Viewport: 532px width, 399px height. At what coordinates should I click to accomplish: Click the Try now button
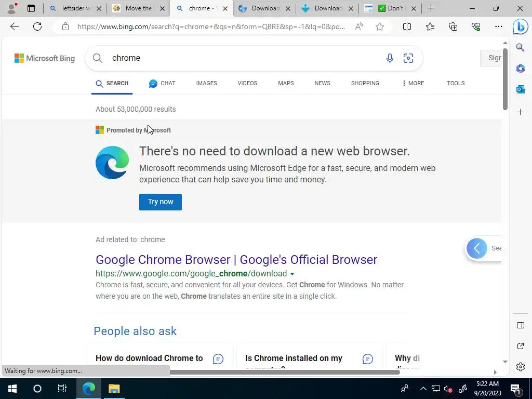tap(161, 202)
